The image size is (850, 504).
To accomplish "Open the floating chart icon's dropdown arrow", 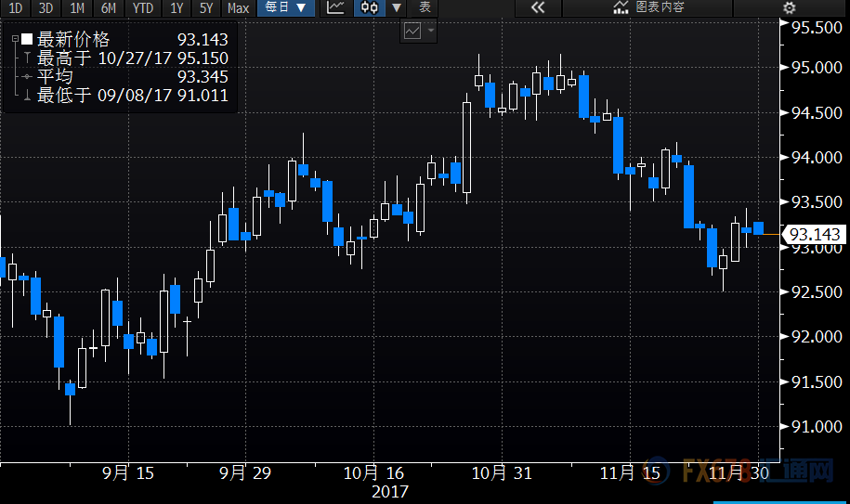I will [431, 31].
